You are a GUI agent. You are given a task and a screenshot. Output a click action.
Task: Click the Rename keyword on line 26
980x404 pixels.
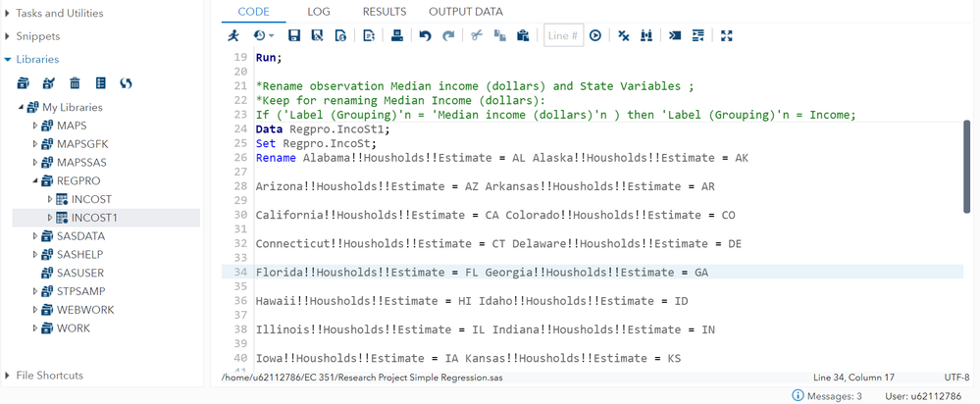(x=276, y=158)
